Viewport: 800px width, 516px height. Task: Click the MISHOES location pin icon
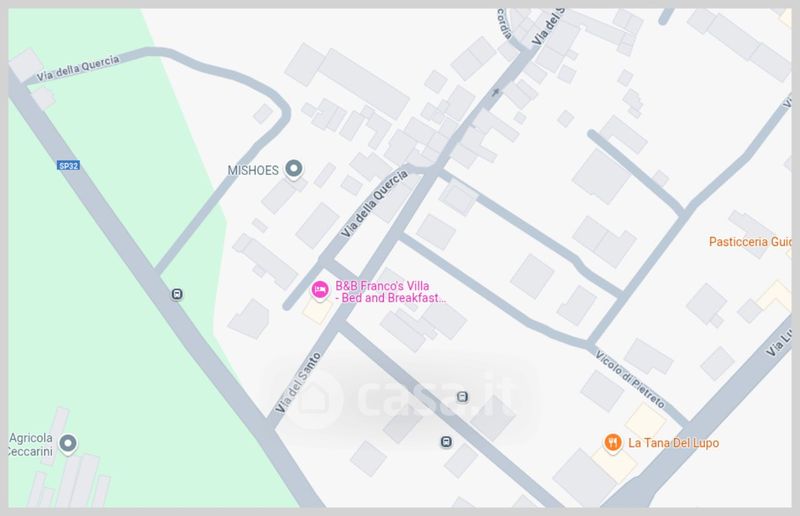293,168
